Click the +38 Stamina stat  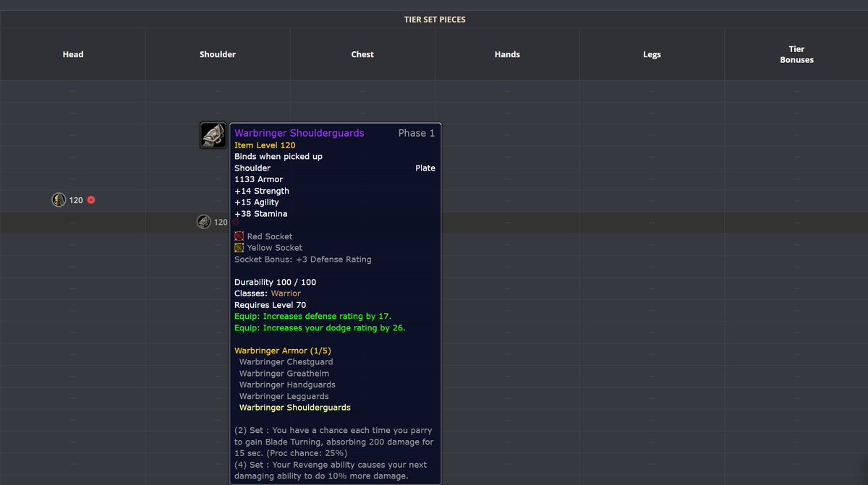(x=261, y=214)
